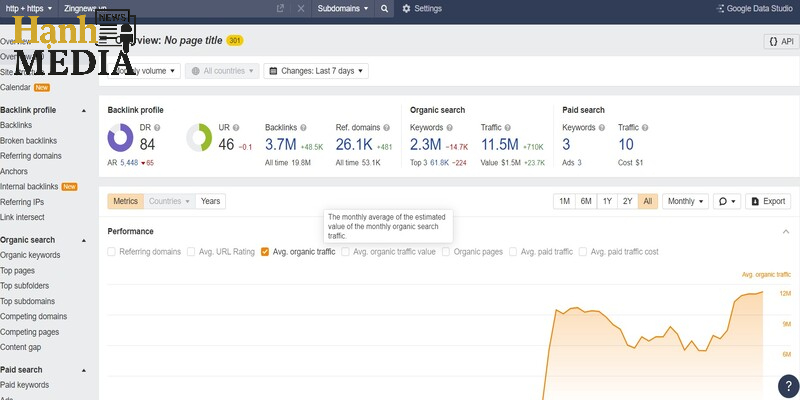The height and width of the screenshot is (400, 800).
Task: Collapse the Organic search sidebar section
Action: tap(84, 240)
